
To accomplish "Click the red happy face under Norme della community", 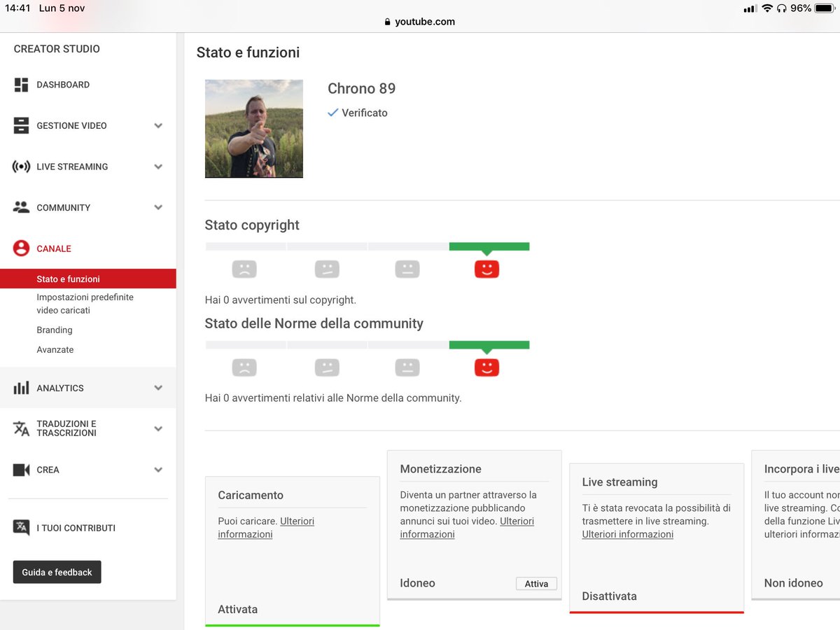I will pyautogui.click(x=486, y=367).
